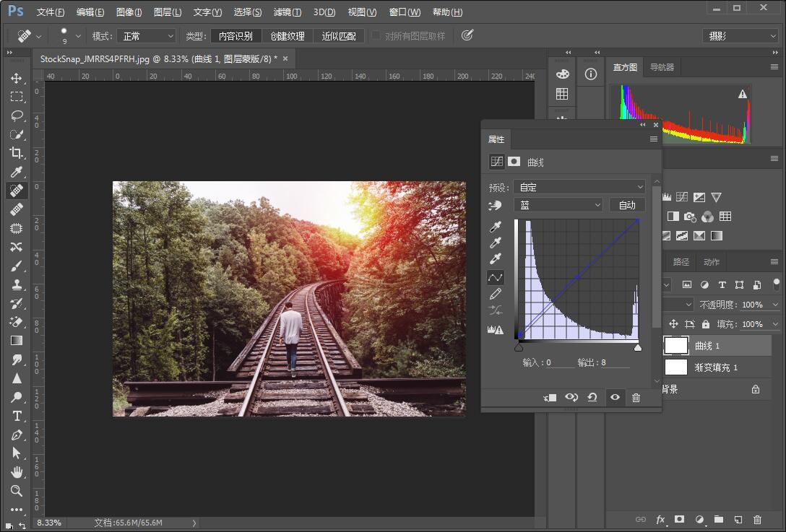Select the Horizontal Type tool
This screenshot has width=786, height=532.
17,416
